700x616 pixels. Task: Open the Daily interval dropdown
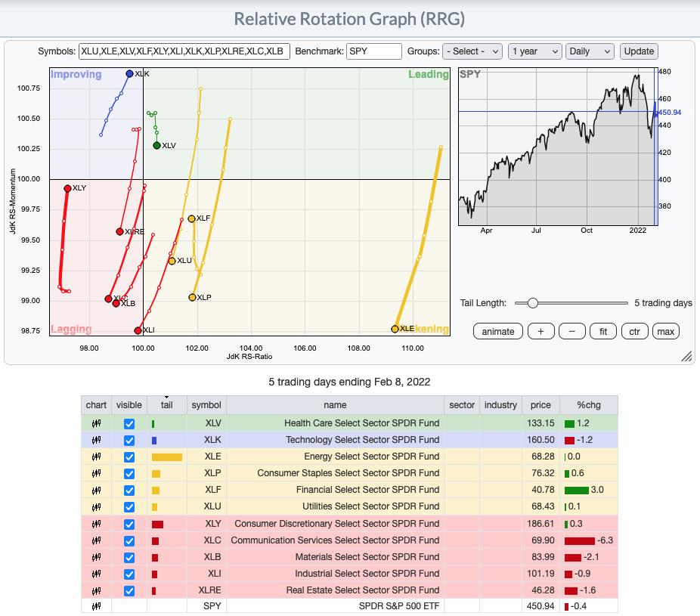[590, 51]
